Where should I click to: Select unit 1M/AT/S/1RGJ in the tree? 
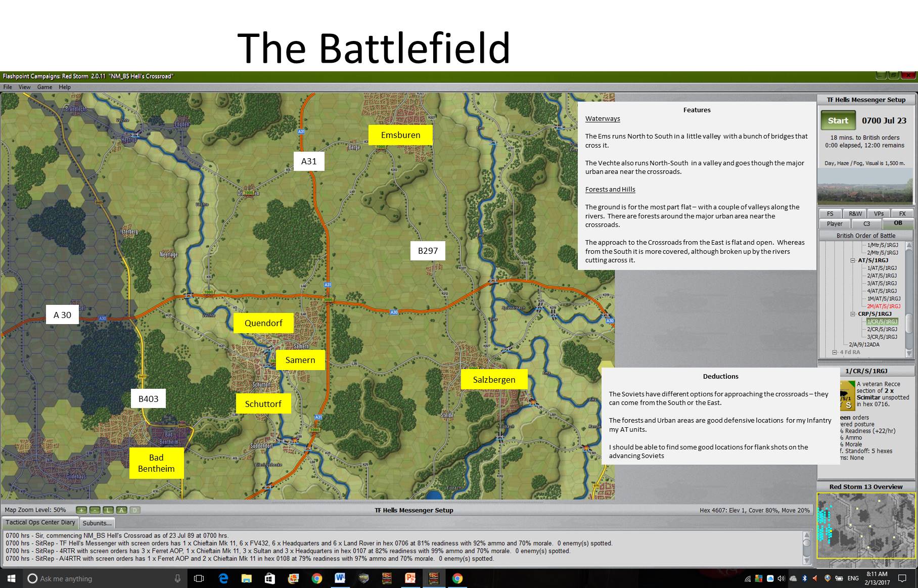pos(884,299)
